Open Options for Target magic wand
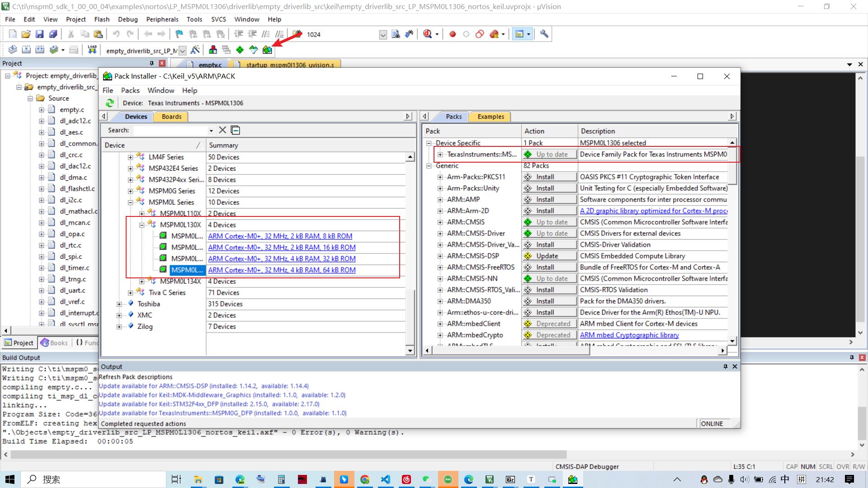 click(195, 50)
